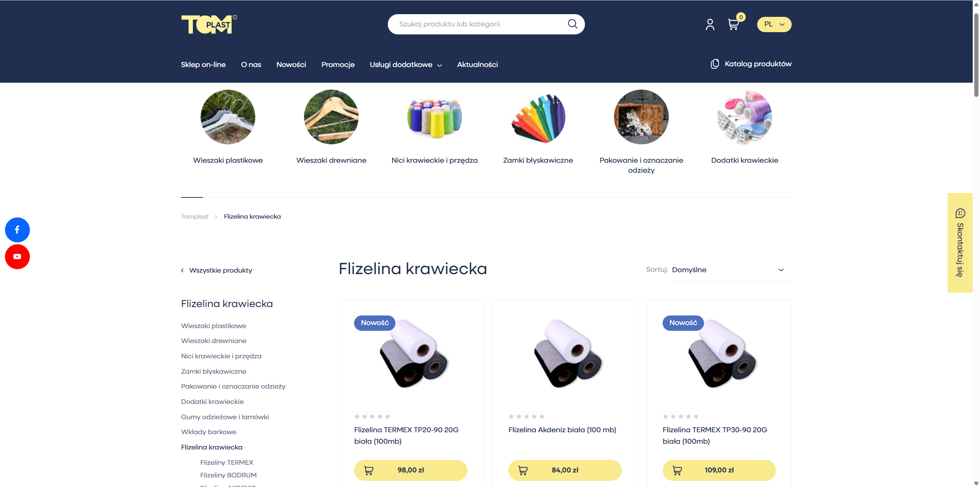The image size is (980, 487).
Task: Expand the Usługi dodatkowe menu
Action: pyautogui.click(x=406, y=65)
